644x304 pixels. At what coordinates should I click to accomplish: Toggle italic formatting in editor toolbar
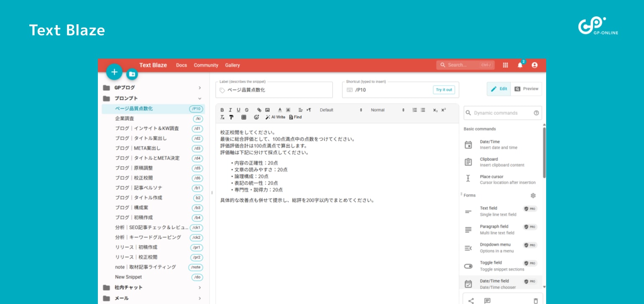230,110
